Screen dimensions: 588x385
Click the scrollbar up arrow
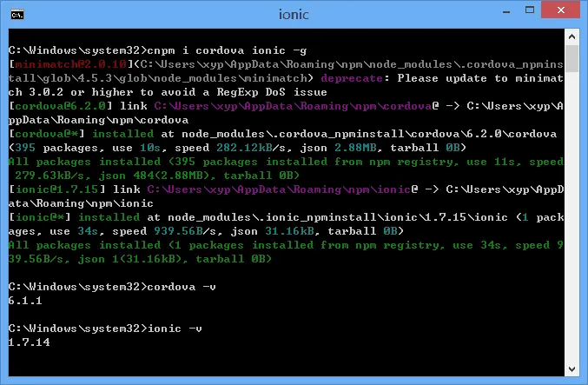point(571,37)
